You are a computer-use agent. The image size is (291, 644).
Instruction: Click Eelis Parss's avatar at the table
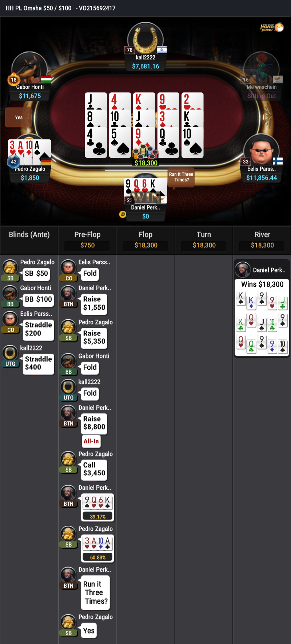tap(261, 151)
